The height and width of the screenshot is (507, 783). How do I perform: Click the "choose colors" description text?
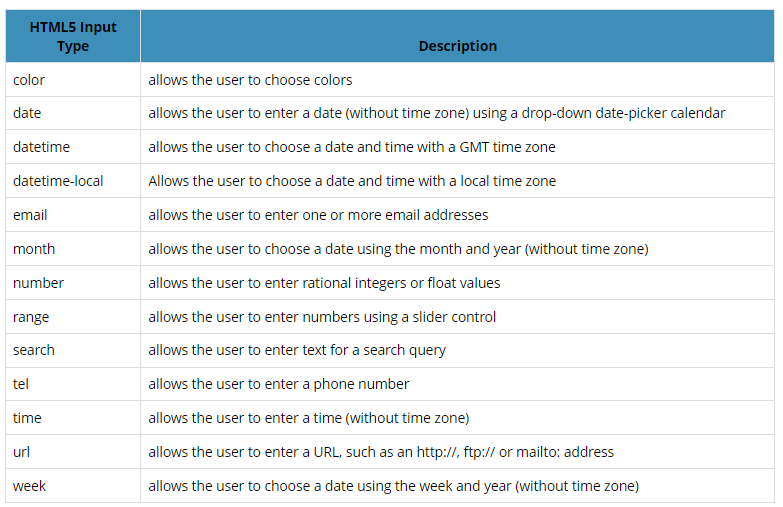[x=250, y=80]
